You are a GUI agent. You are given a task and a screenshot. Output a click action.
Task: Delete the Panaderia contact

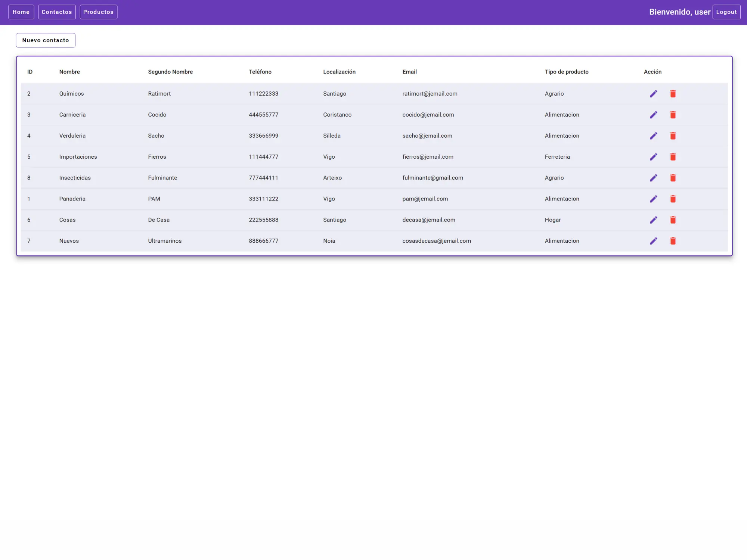[673, 199]
